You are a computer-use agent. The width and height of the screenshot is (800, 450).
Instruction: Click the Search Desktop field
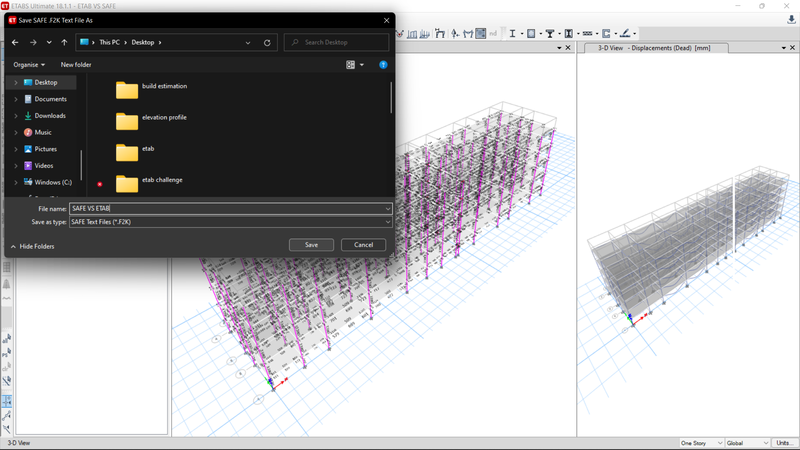click(336, 42)
